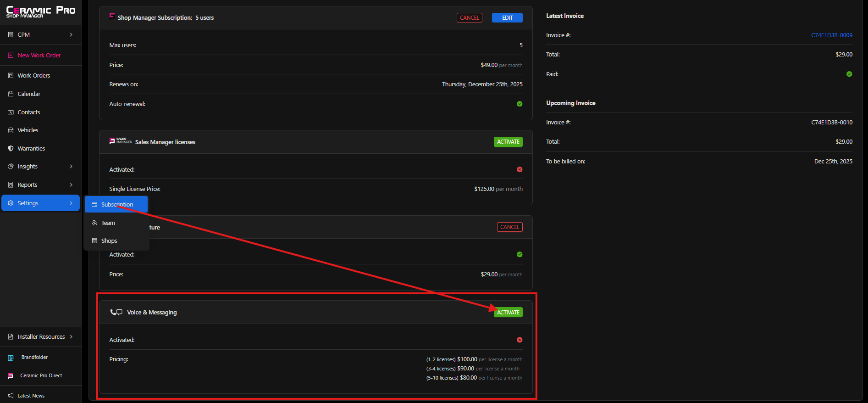Screen dimensions: 868x403
Task: Click the renewal date Thursday, December 25th, 2025
Action: 482,84
